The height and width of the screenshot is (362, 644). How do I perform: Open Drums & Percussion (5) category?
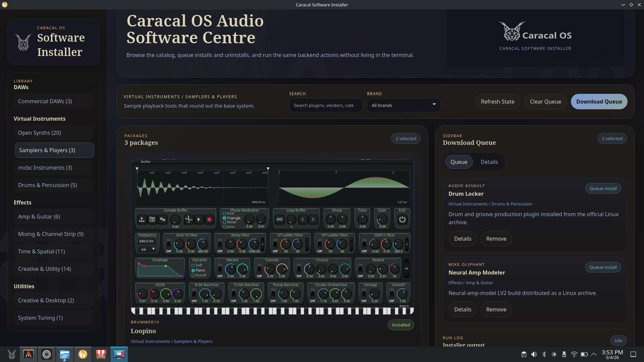54,185
